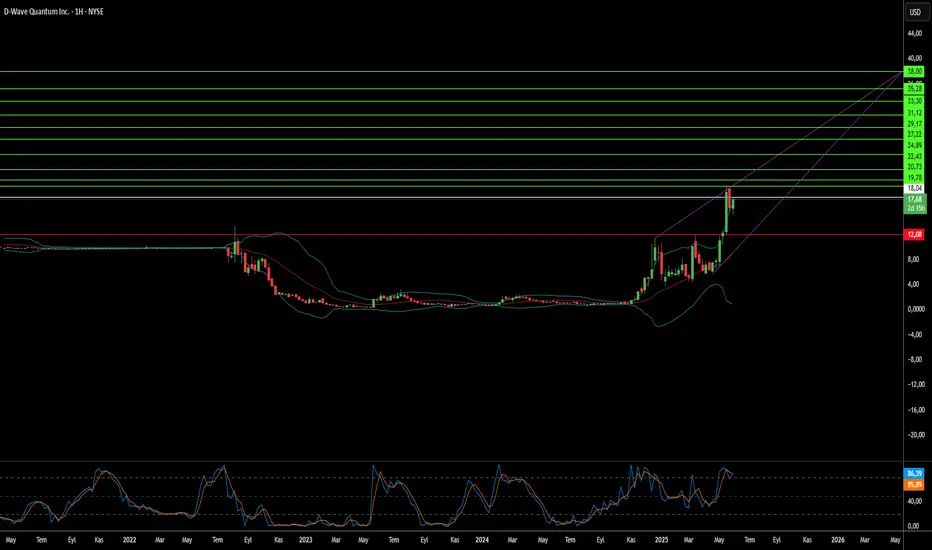932x550 pixels.
Task: Click the 20,73 price level label
Action: point(914,164)
